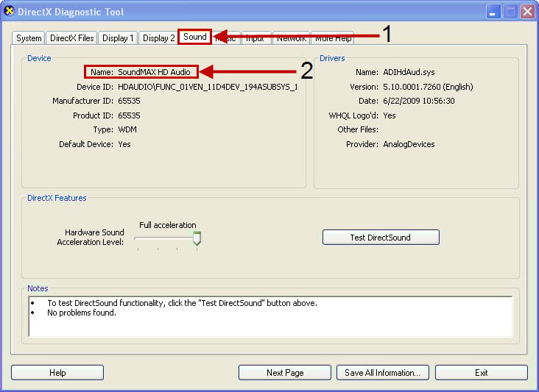Click the Default Device value Yes
Image resolution: width=539 pixels, height=392 pixels.
(x=124, y=144)
